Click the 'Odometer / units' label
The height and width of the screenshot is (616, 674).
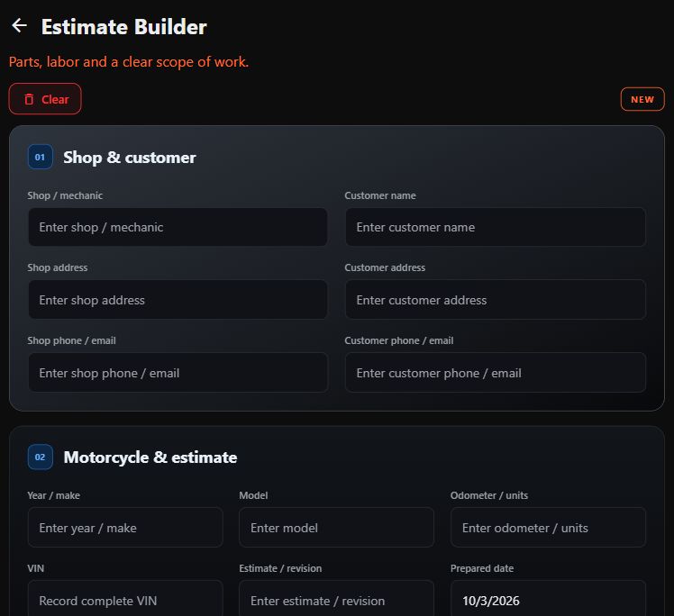pos(488,495)
